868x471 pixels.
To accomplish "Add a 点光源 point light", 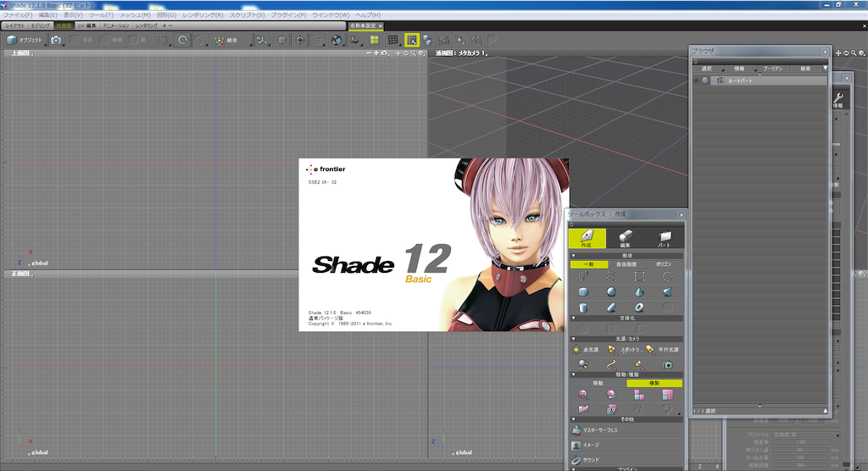I will (x=586, y=350).
